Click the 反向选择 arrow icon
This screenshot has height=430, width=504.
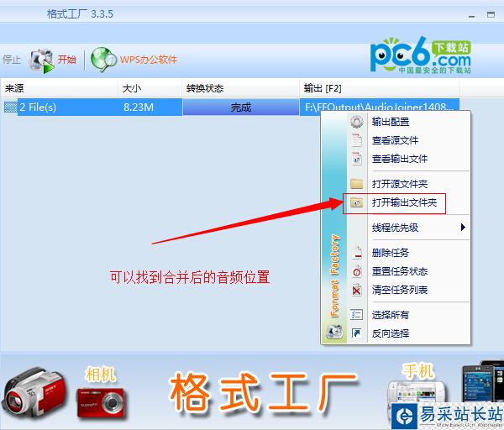[x=356, y=333]
